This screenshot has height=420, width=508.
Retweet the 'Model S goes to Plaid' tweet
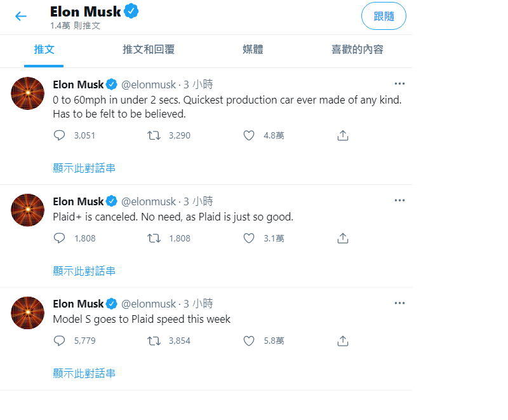154,341
